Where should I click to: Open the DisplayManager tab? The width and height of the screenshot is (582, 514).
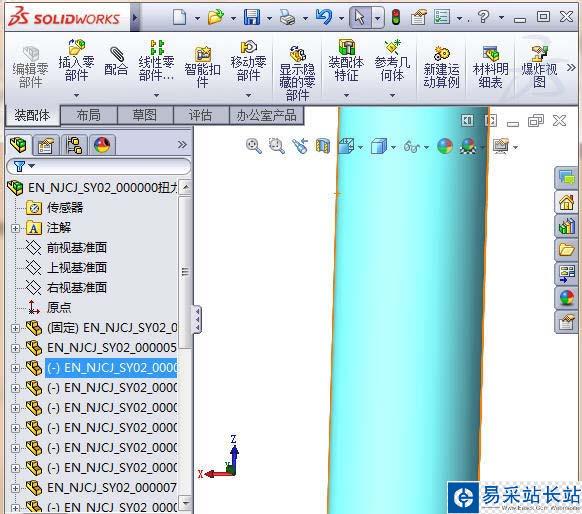pyautogui.click(x=102, y=145)
